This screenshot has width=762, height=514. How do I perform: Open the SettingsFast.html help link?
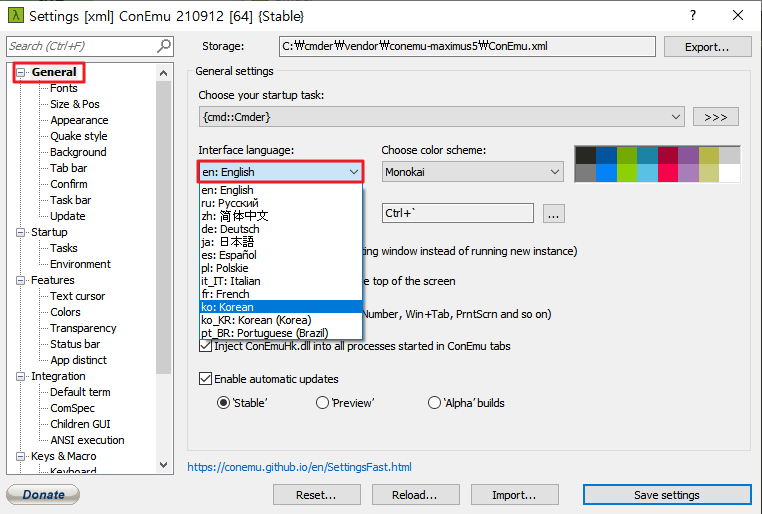pyautogui.click(x=299, y=467)
